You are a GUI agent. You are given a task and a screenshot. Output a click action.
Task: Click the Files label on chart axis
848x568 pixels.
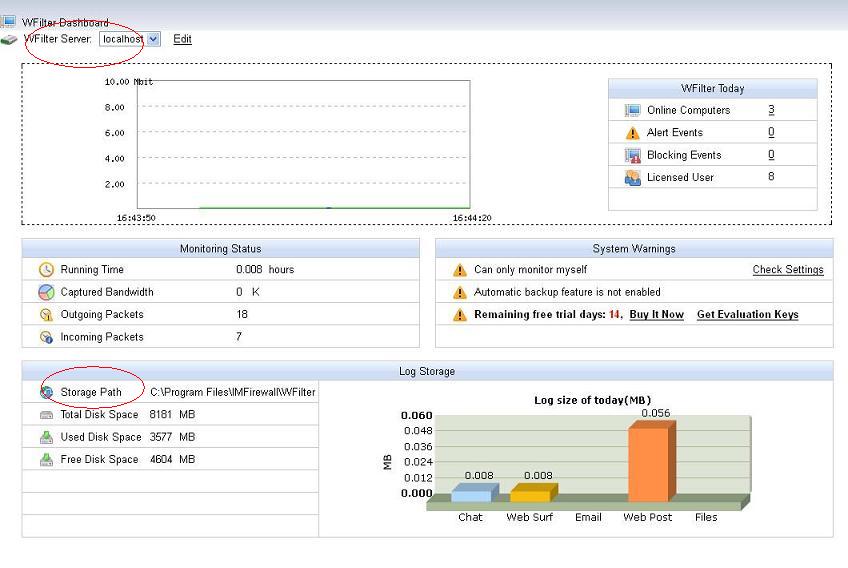tap(706, 517)
